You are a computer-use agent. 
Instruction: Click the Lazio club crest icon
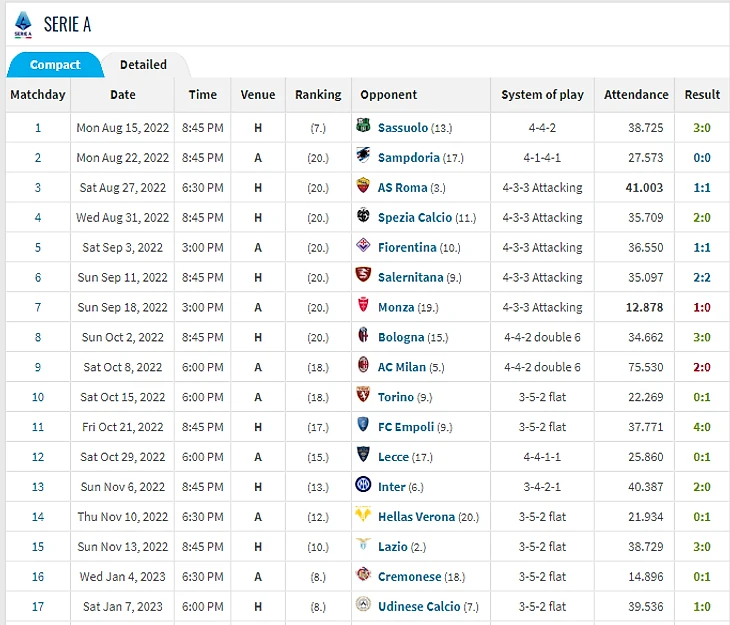point(363,546)
